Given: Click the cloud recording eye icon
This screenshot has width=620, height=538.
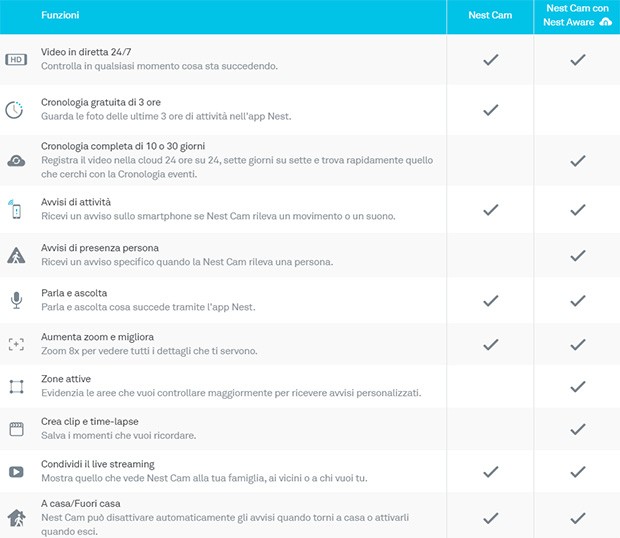Looking at the screenshot, I should pyautogui.click(x=16, y=160).
